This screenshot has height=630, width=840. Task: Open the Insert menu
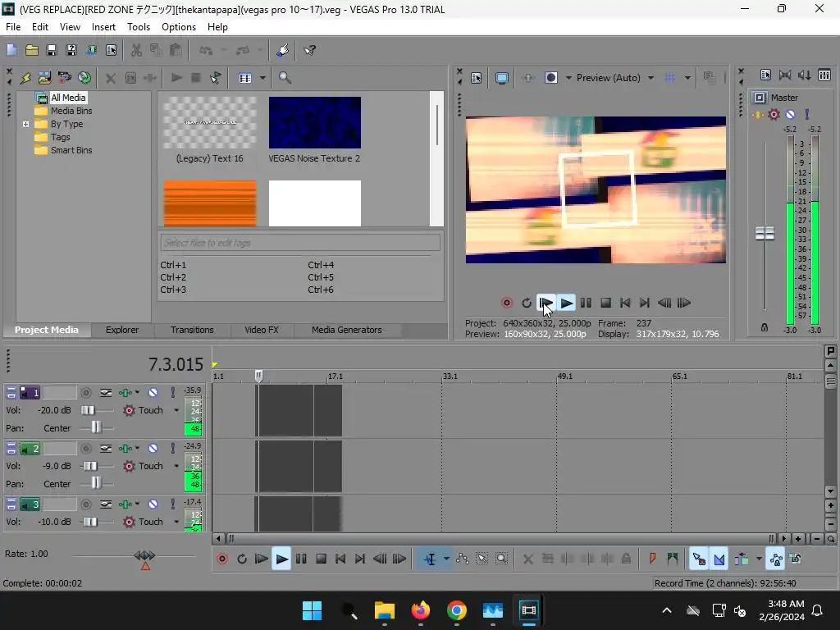pyautogui.click(x=103, y=27)
